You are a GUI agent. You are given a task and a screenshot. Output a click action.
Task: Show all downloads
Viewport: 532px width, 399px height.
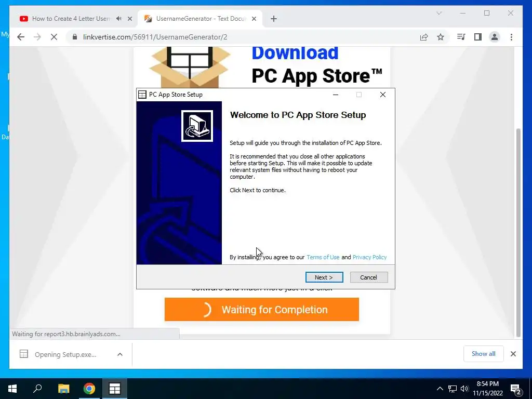pyautogui.click(x=484, y=354)
